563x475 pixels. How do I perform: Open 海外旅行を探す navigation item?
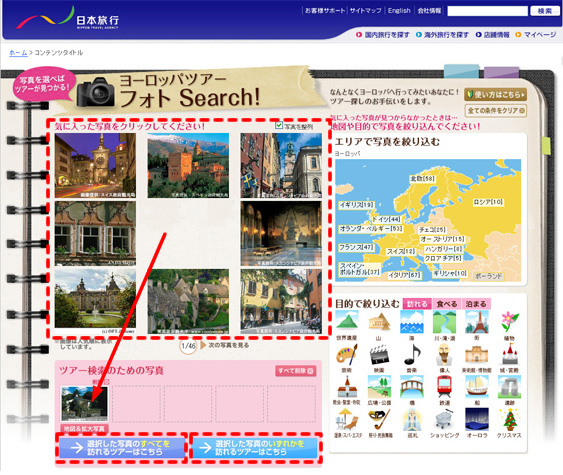pyautogui.click(x=442, y=35)
